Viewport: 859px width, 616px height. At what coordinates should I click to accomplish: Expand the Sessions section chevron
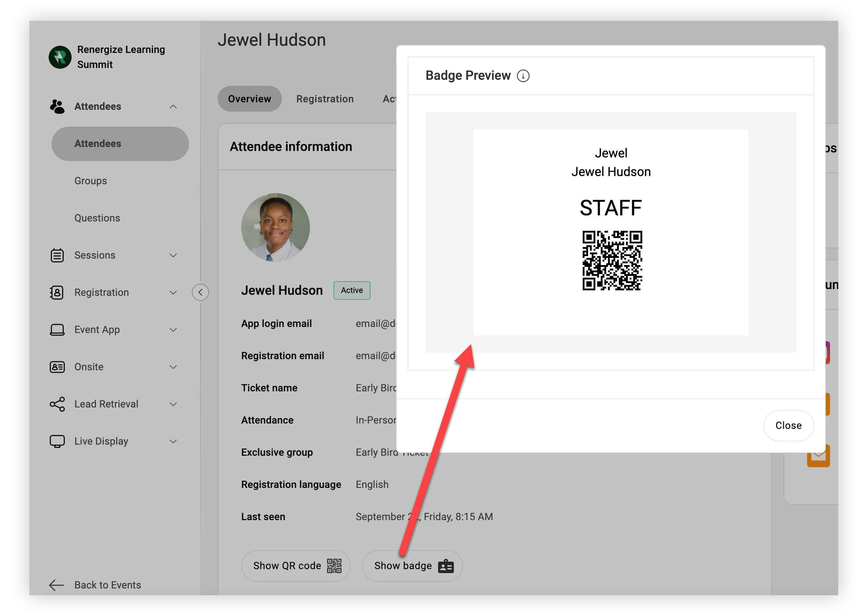pyautogui.click(x=173, y=255)
